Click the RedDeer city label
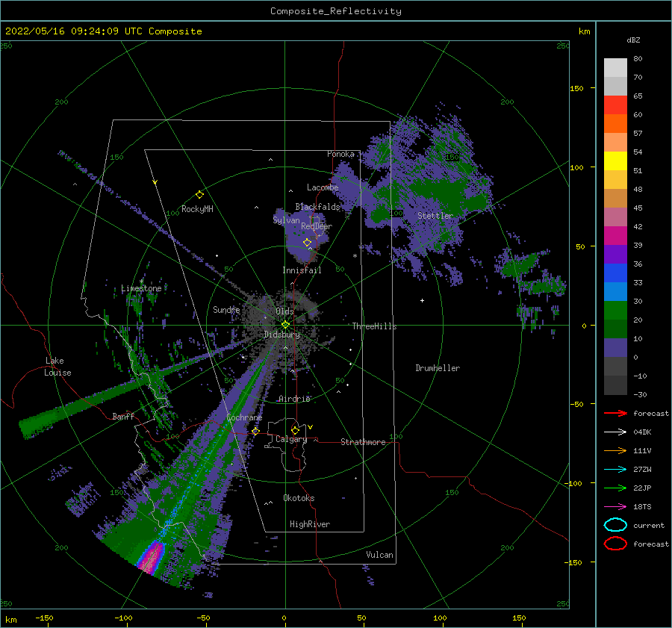The height and width of the screenshot is (628, 672). pyautogui.click(x=317, y=226)
